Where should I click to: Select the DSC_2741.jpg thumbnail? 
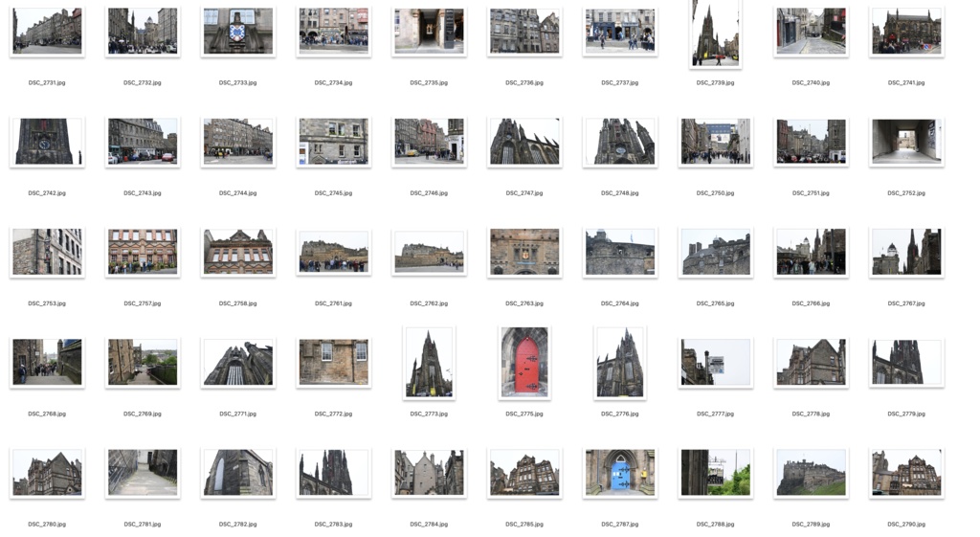[906, 31]
